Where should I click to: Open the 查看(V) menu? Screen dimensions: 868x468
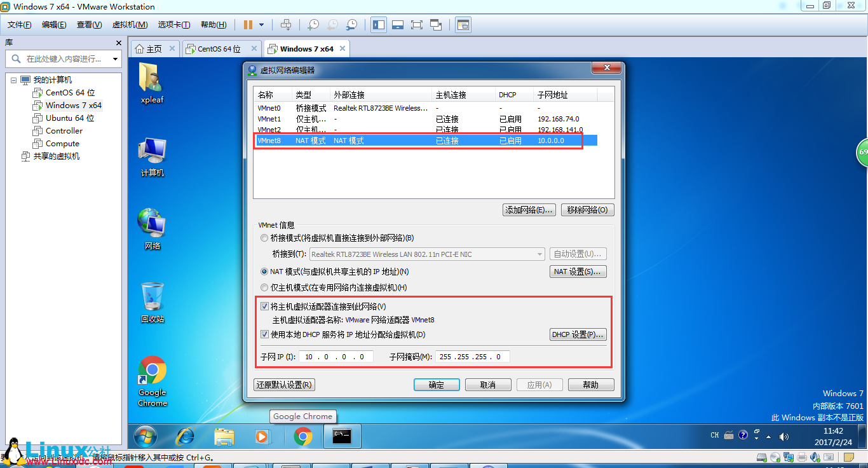coord(90,25)
